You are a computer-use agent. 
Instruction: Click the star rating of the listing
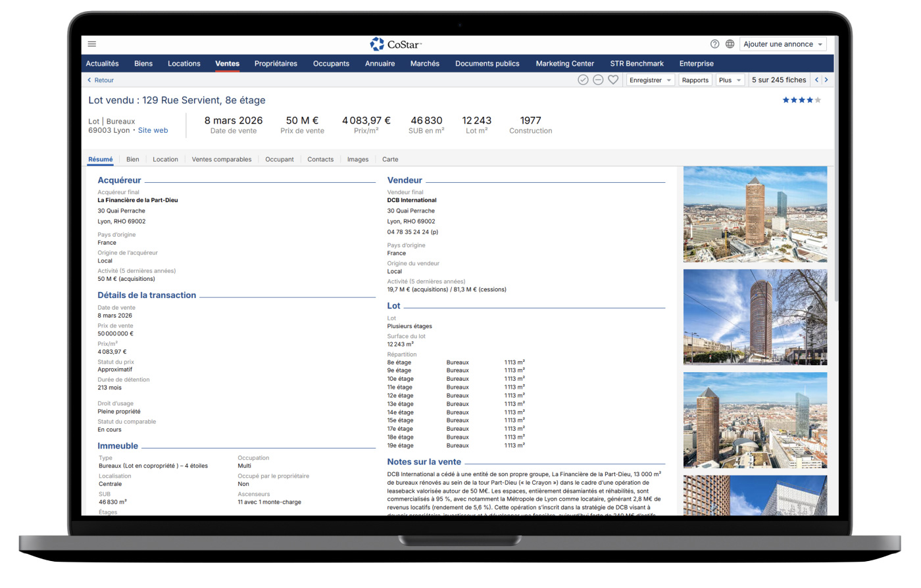coord(801,100)
